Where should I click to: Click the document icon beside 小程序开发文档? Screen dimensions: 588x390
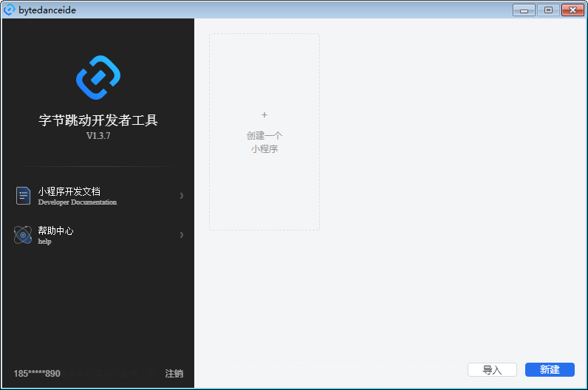24,196
